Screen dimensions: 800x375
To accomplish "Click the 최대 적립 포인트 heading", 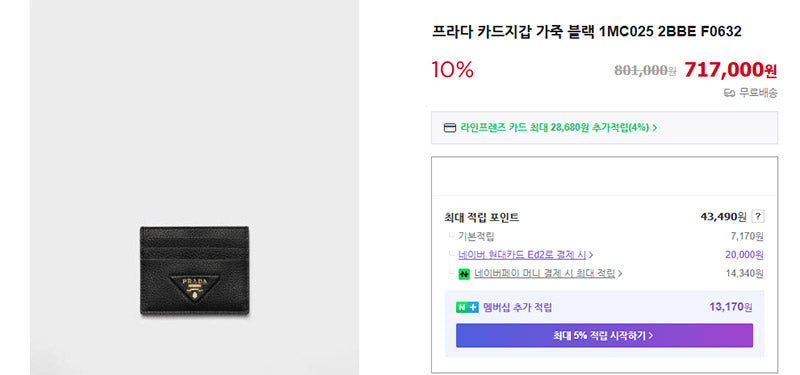I will coord(482,217).
